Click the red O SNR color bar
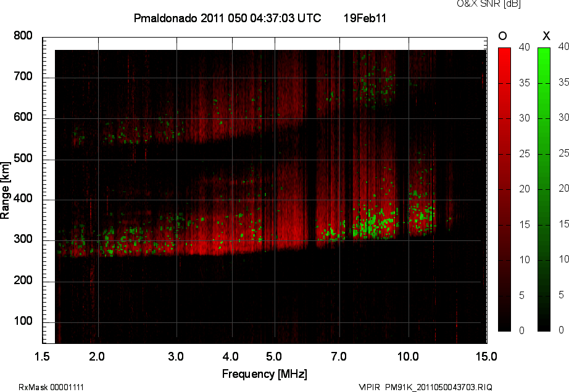Viewport: 569px width, 392px height. (504, 189)
